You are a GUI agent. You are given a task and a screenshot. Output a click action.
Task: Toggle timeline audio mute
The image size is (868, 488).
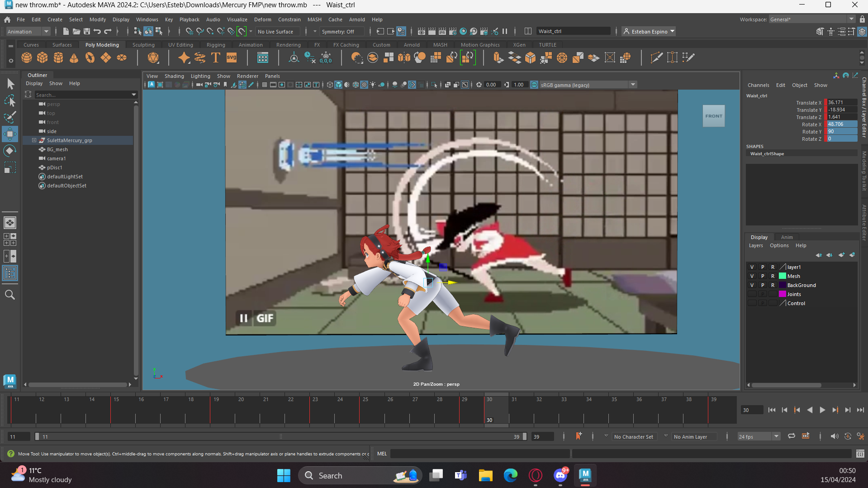click(835, 436)
